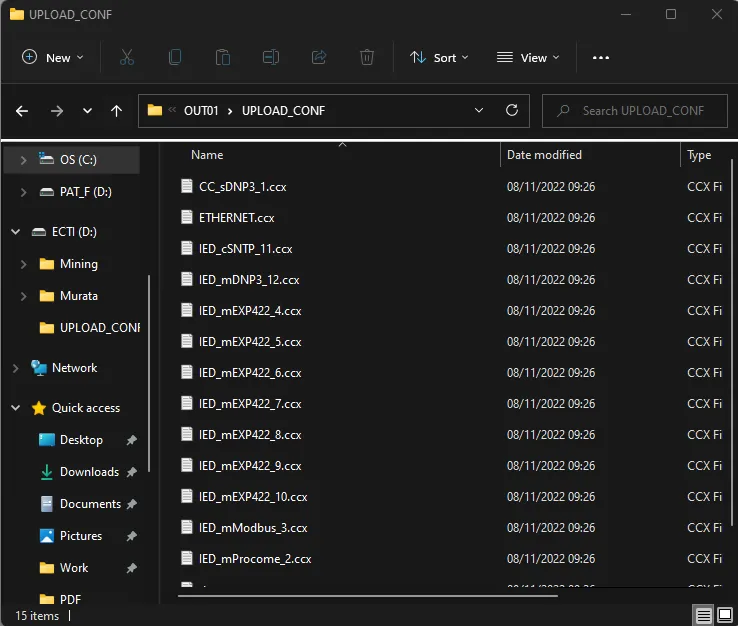Select file IED_mEXP422_10.ccx
Image resolution: width=738 pixels, height=626 pixels.
[x=253, y=497]
